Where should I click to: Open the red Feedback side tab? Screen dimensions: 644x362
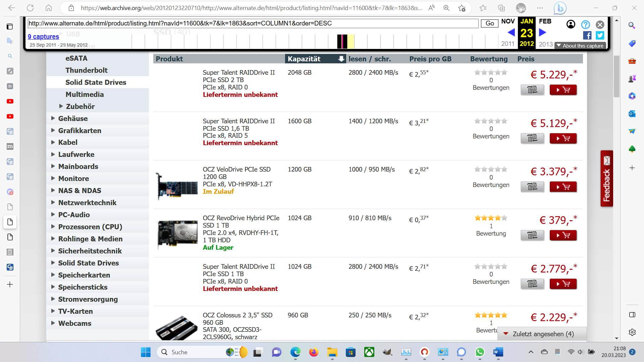(x=606, y=179)
